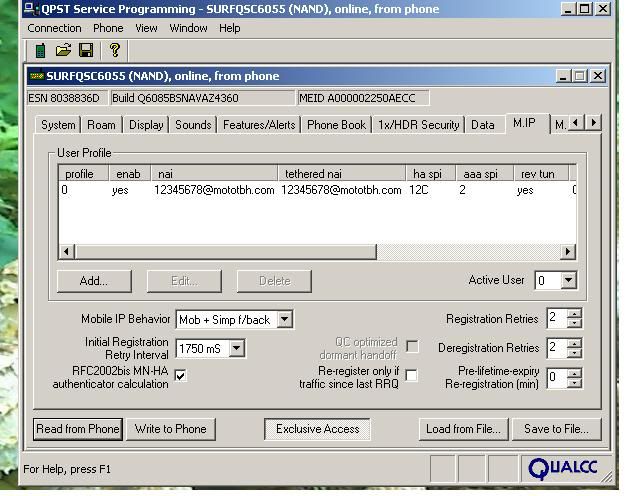Open Initial Registration Retry Interval dropdown

236,348
